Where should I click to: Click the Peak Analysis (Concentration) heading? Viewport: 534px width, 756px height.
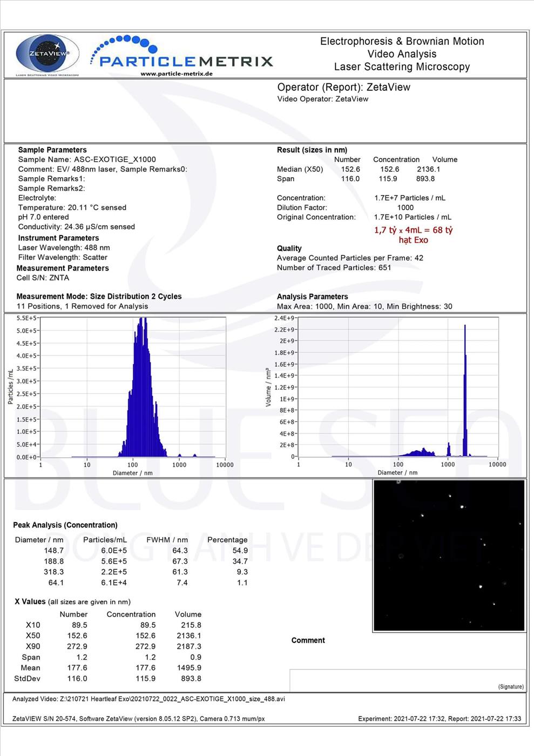pyautogui.click(x=65, y=525)
